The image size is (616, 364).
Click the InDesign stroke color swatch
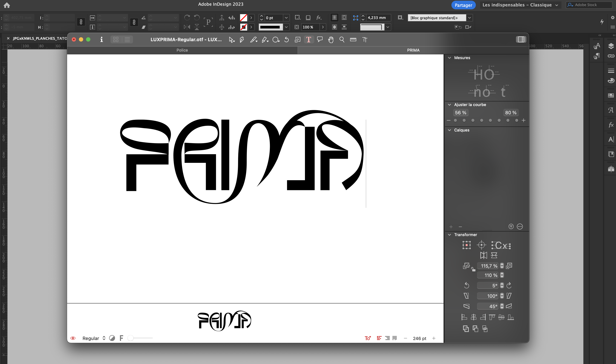point(243,27)
